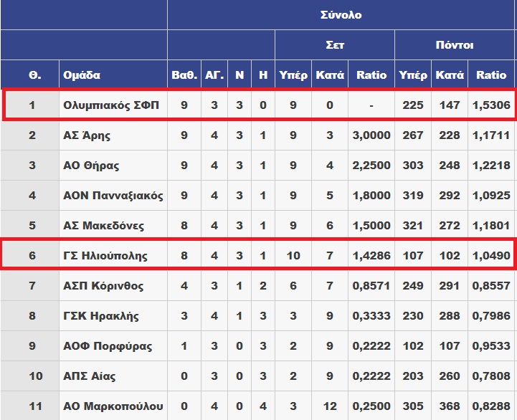Click the Ομάδα column header
Viewport: 517px width, 420px height.
point(82,75)
